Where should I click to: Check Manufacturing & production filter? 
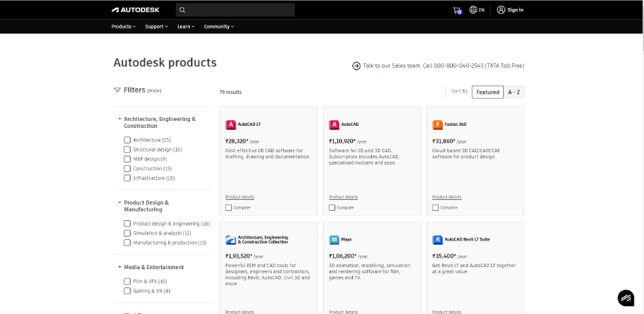pos(127,243)
